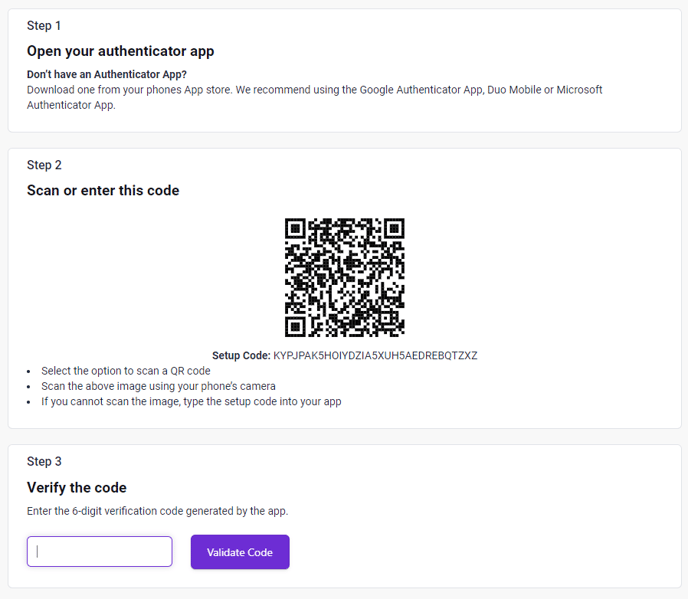Click the top-right QR finder square
The width and height of the screenshot is (688, 599).
[394, 229]
